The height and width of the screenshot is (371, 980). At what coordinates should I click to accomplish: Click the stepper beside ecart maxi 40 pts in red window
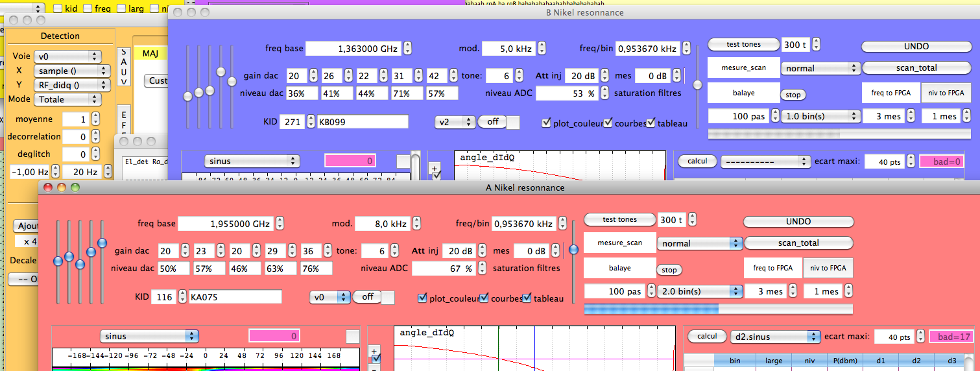click(919, 337)
